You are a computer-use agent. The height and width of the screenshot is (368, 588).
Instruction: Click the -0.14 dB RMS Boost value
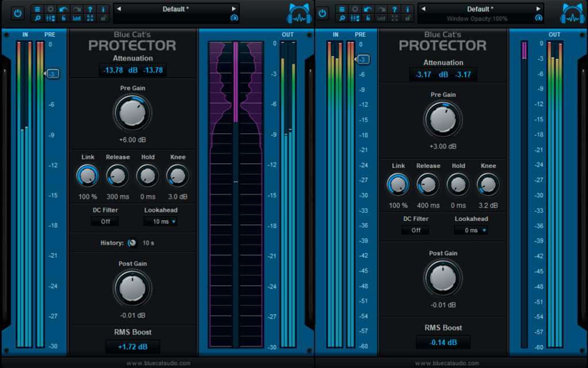coord(443,342)
